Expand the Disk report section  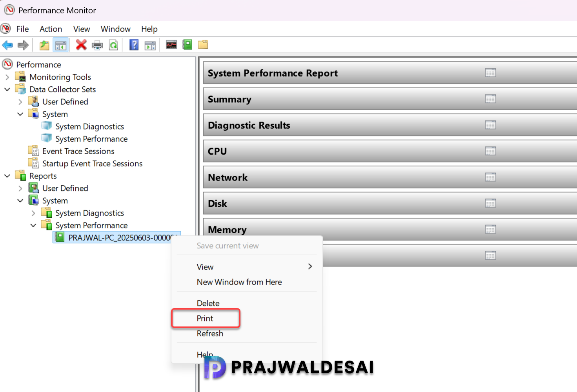click(390, 203)
